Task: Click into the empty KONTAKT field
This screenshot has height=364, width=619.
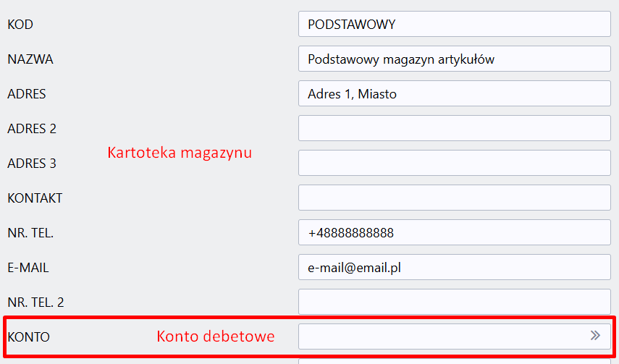Action: (455, 198)
